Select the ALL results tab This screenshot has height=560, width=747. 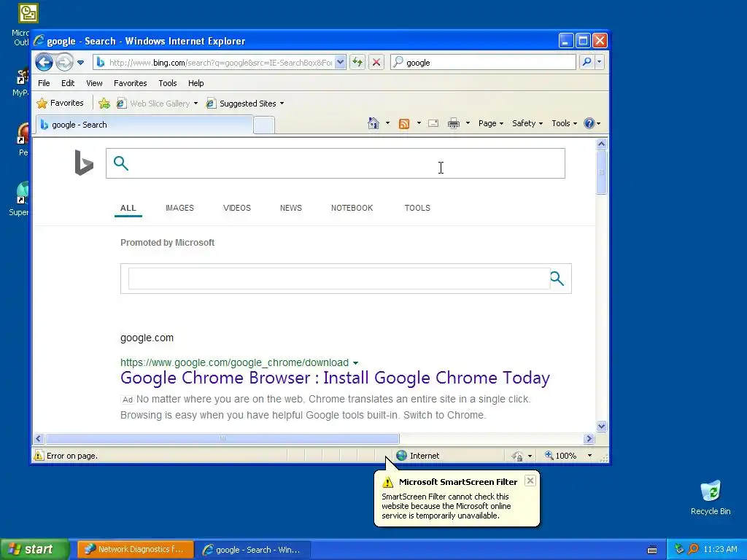[x=128, y=208]
